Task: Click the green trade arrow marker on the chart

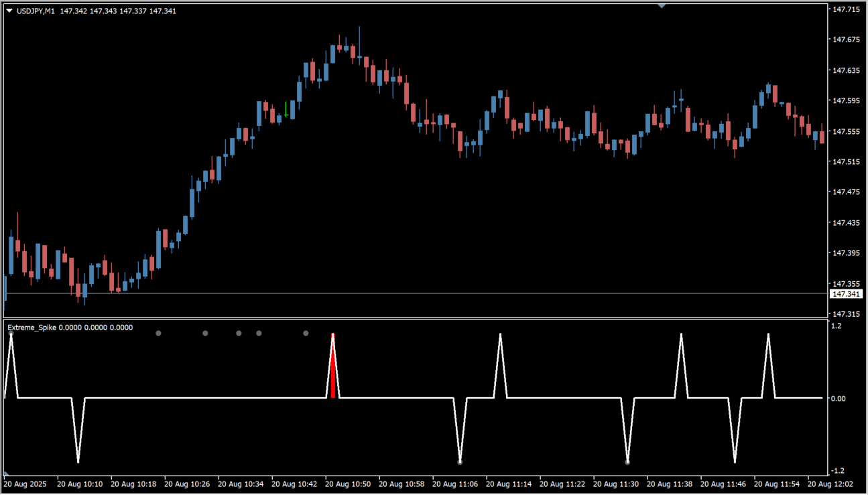Action: 286,110
